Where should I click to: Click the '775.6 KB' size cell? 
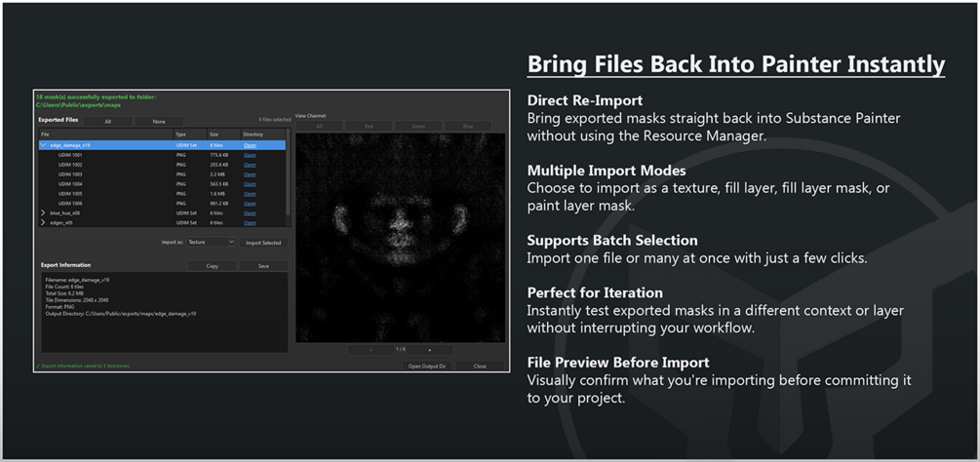click(x=218, y=155)
